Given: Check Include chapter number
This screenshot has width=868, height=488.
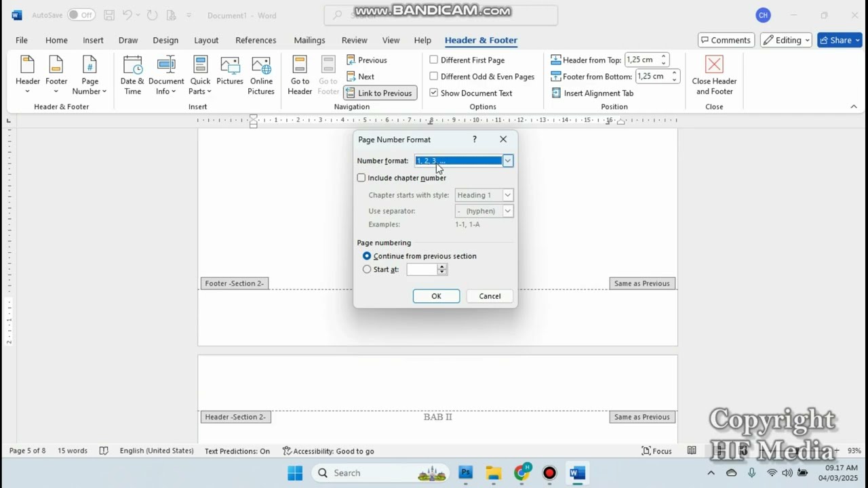Looking at the screenshot, I should (x=361, y=178).
